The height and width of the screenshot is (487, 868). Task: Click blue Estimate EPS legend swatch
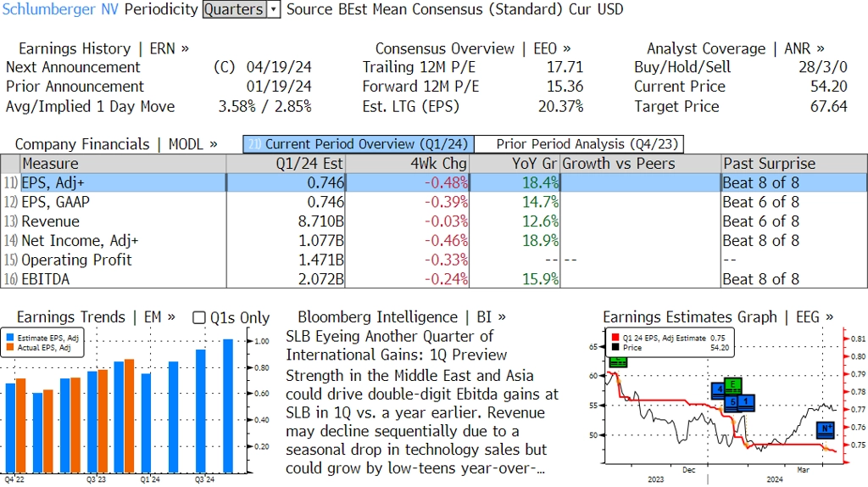coord(10,338)
